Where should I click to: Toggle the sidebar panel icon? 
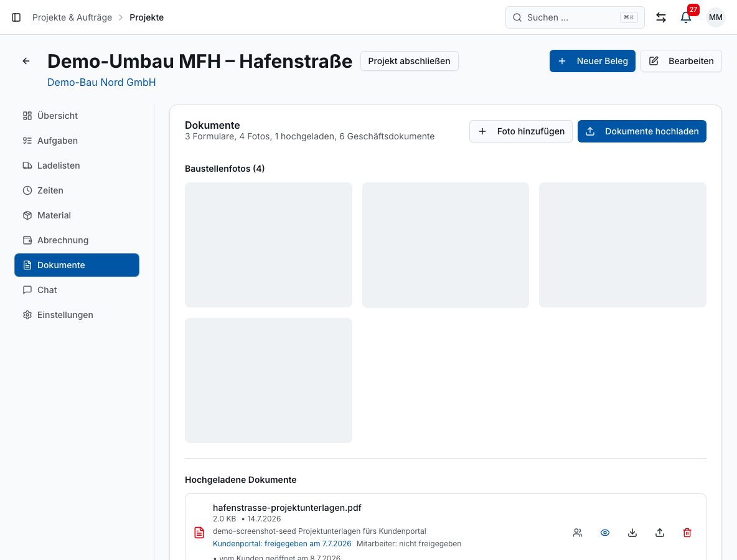[16, 17]
